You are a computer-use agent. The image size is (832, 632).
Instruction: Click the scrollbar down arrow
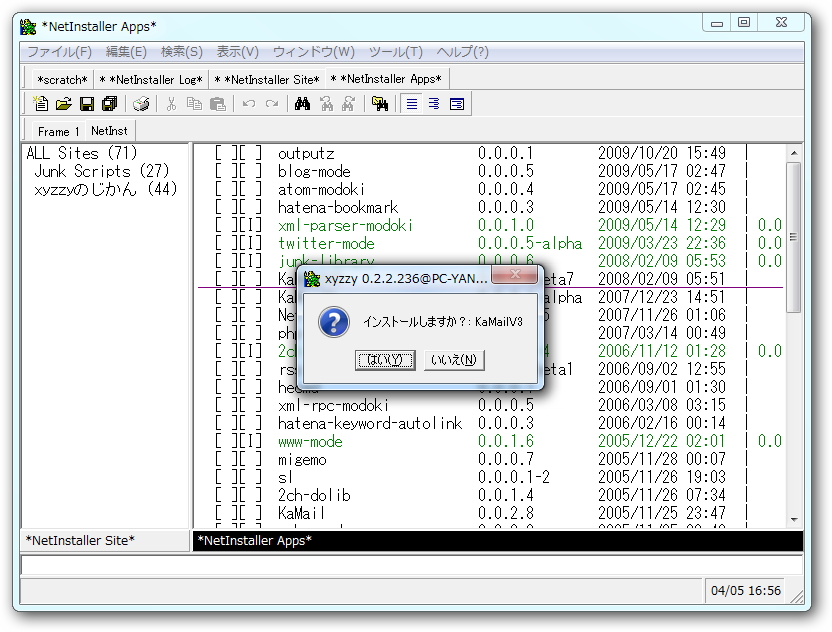tap(794, 520)
